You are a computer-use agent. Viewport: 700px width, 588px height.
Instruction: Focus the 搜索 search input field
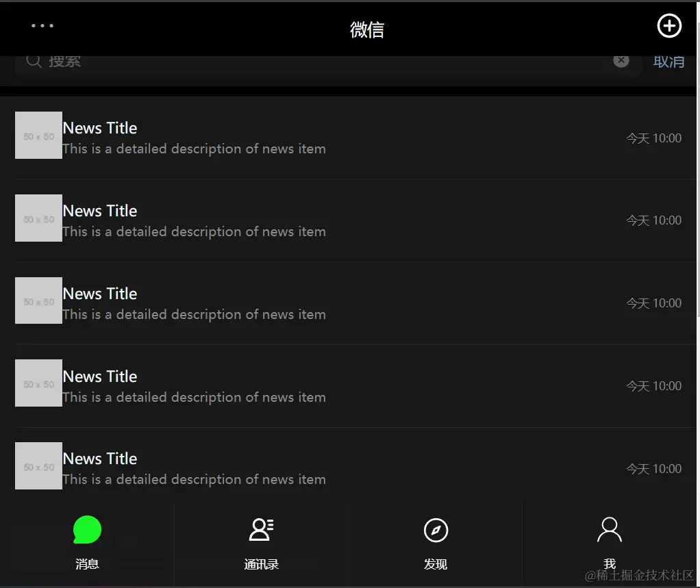click(x=328, y=66)
